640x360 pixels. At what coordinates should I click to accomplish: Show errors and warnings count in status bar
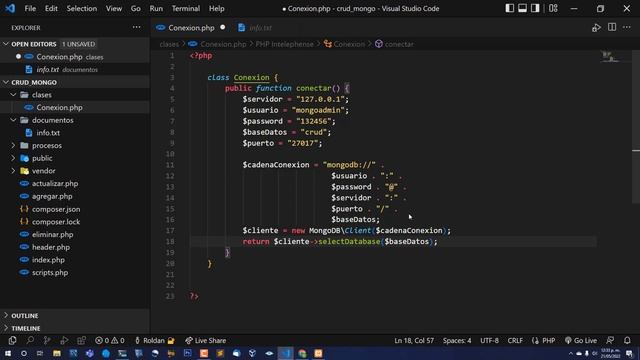coord(109,340)
